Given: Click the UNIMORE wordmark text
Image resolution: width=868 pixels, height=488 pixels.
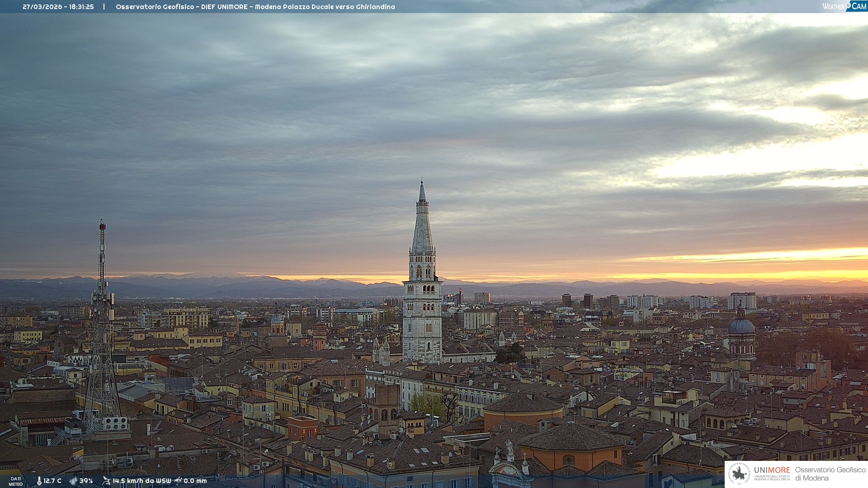Looking at the screenshot, I should pyautogui.click(x=772, y=470).
